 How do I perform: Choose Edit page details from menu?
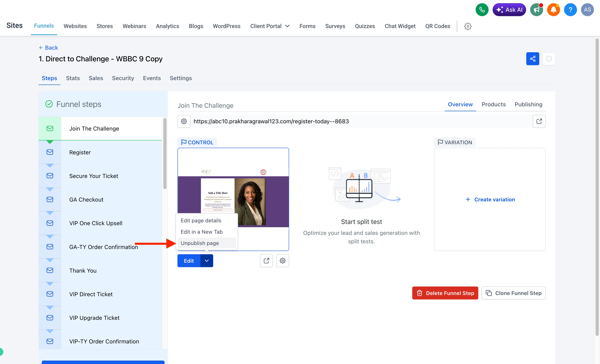(207, 221)
